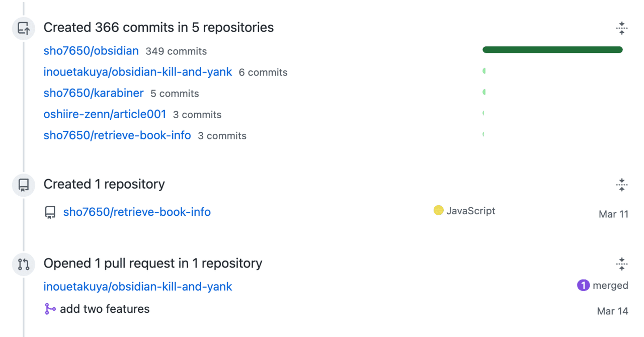The width and height of the screenshot is (644, 337).
Task: Open the sho7650/karabiner repository link
Action: 94,93
